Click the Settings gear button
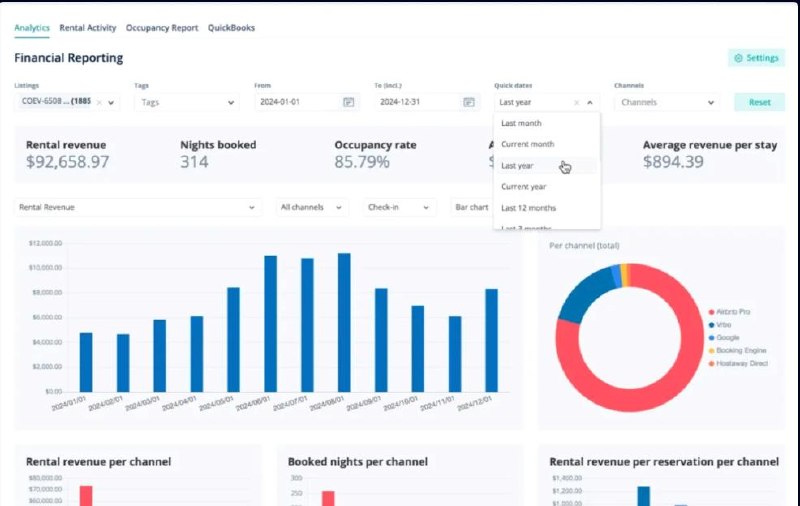This screenshot has width=800, height=506. pyautogui.click(x=756, y=58)
